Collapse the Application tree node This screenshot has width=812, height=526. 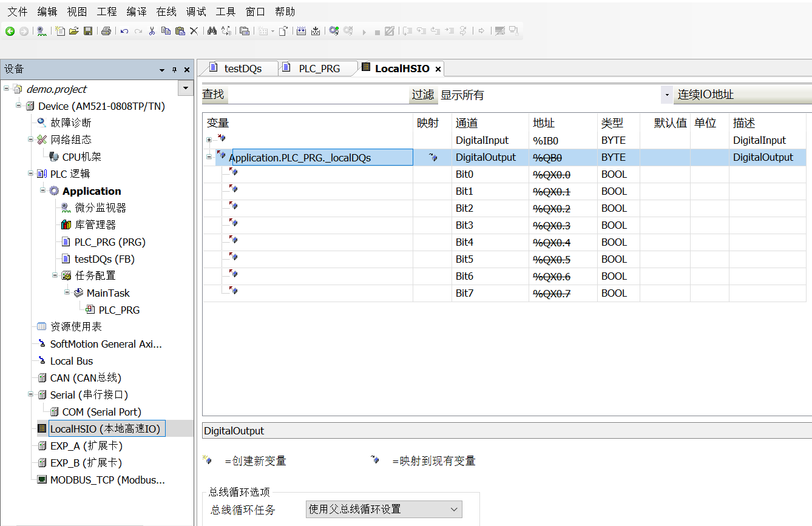click(x=43, y=191)
